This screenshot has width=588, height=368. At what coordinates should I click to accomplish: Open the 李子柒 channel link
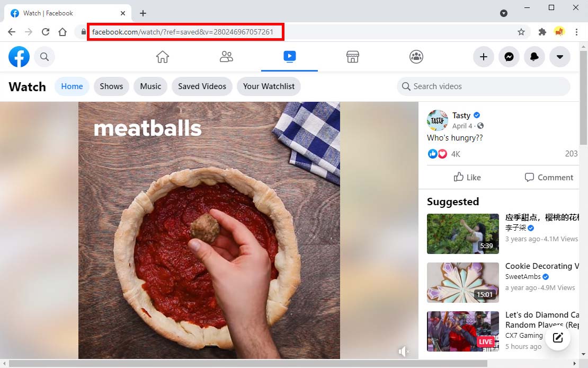click(515, 227)
